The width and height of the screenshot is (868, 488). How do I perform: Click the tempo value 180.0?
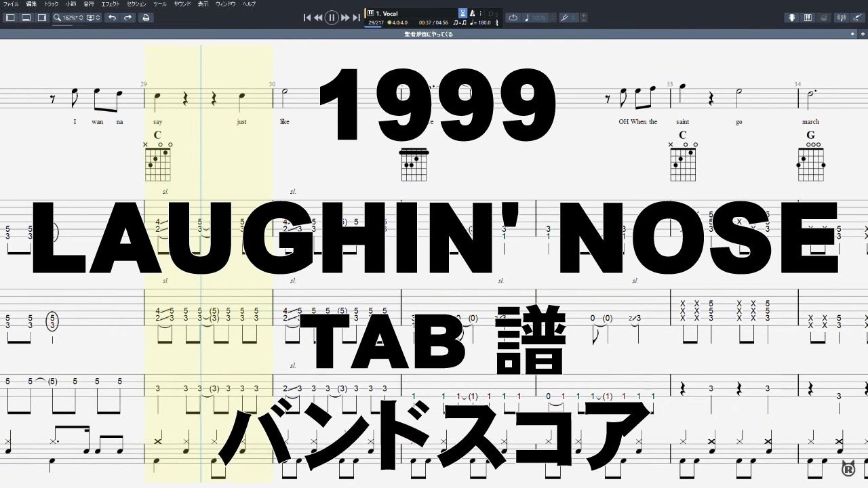click(484, 22)
